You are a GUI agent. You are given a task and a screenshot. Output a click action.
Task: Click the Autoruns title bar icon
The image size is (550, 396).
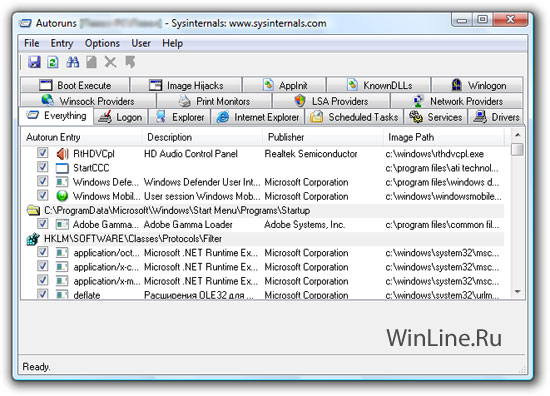[x=26, y=24]
